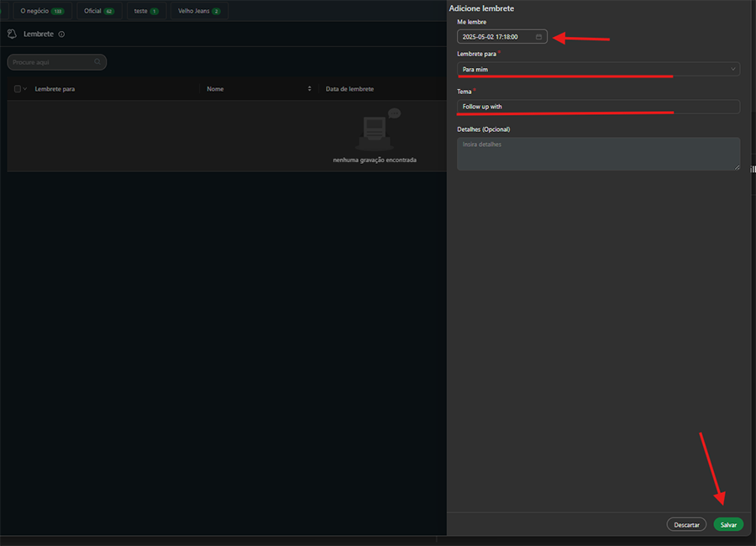Switch to the 'O negócio' tab

point(41,11)
